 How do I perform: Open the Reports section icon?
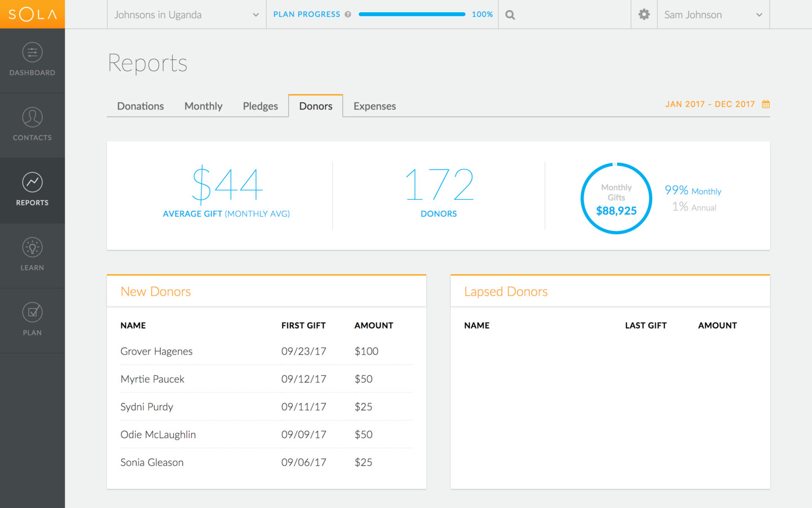(x=32, y=182)
